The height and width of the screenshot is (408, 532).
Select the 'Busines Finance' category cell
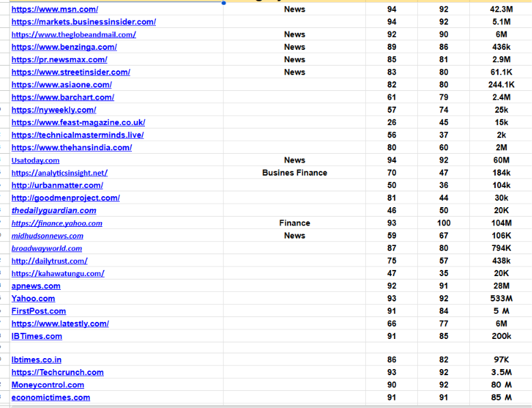tap(295, 173)
